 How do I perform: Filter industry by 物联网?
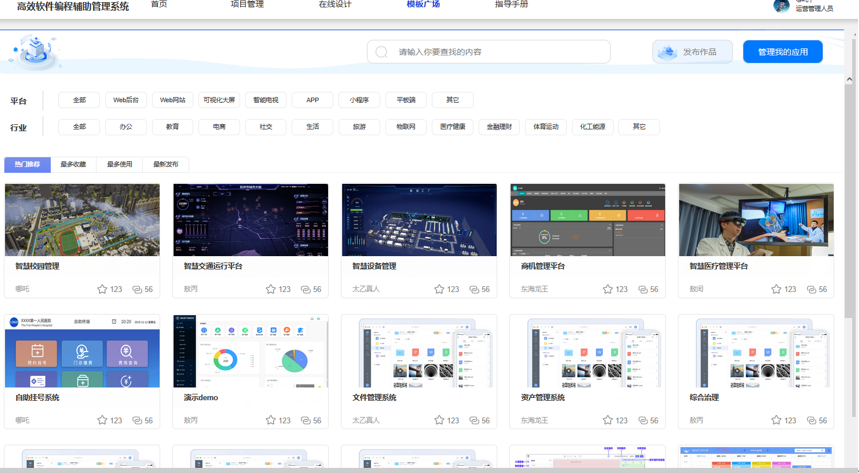406,127
